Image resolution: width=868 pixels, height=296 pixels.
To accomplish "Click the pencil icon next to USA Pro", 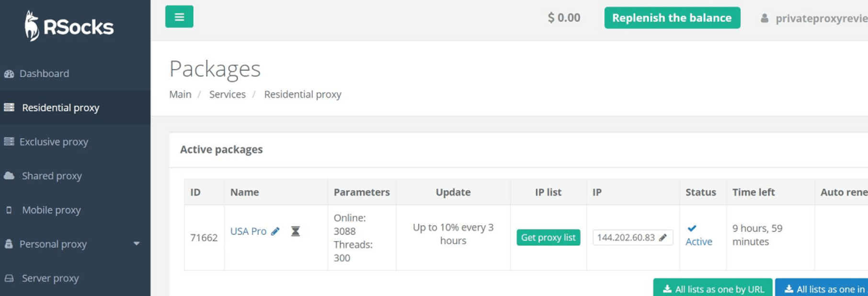I will pyautogui.click(x=275, y=231).
